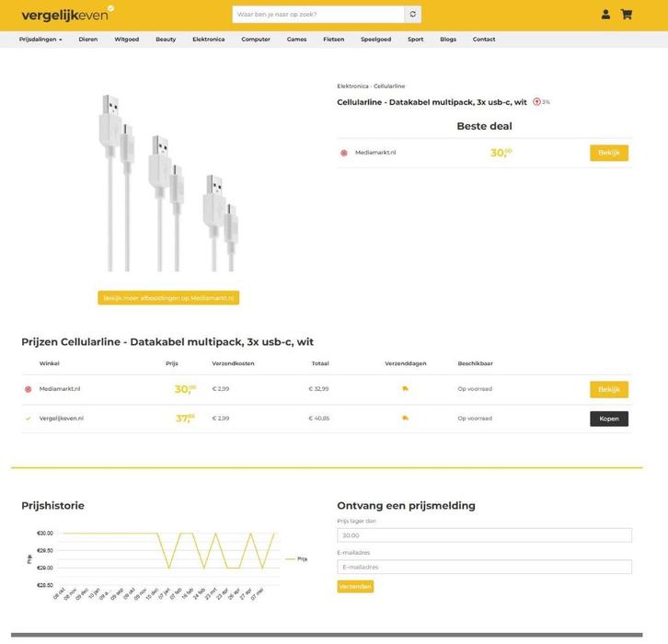Click the shipping truck icon in Vergelijkeven.nl row

pos(405,418)
